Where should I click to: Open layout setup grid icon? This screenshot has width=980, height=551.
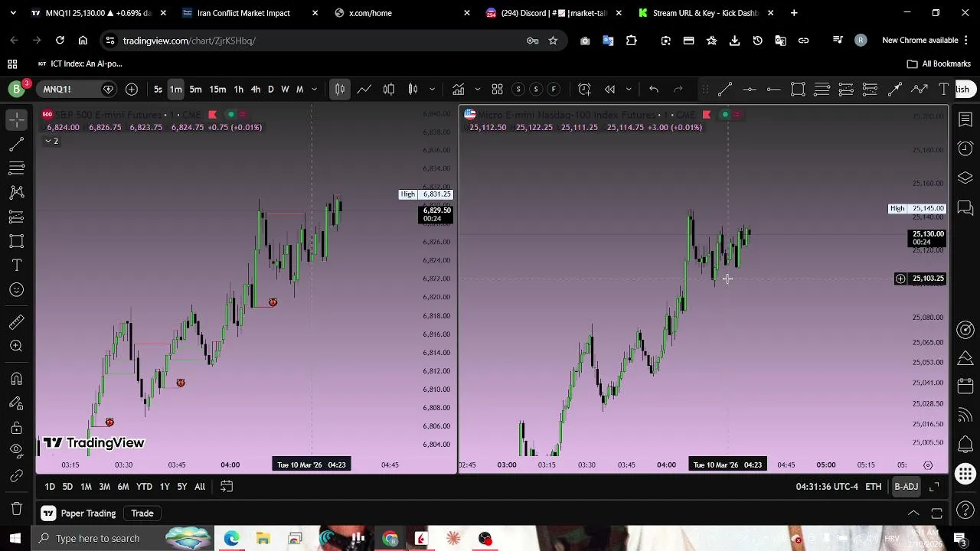click(497, 90)
